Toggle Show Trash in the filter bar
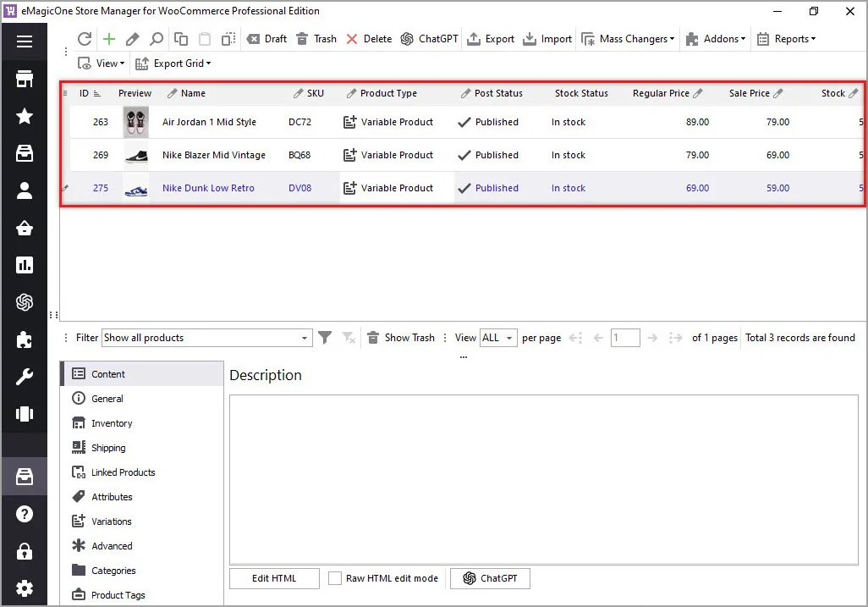This screenshot has height=607, width=868. pos(401,337)
